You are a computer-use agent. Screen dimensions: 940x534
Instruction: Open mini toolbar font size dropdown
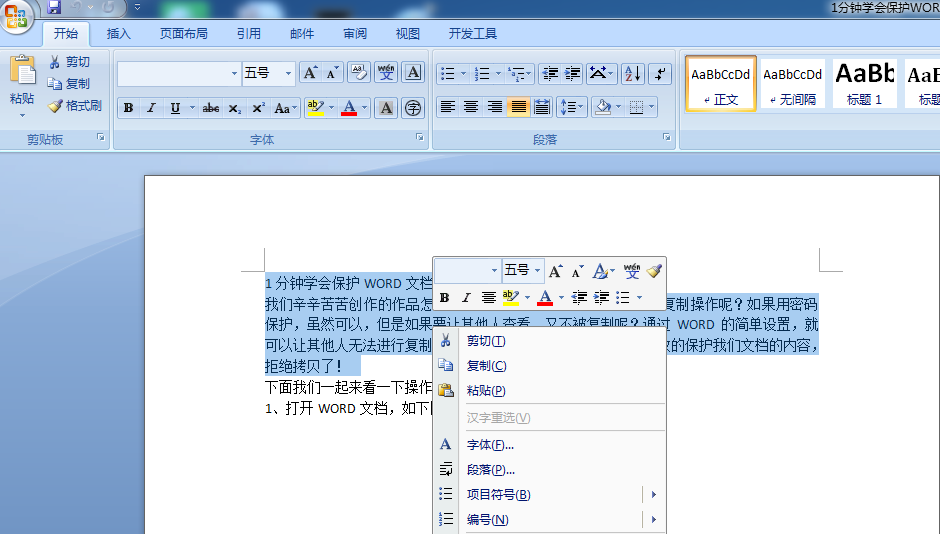click(538, 270)
